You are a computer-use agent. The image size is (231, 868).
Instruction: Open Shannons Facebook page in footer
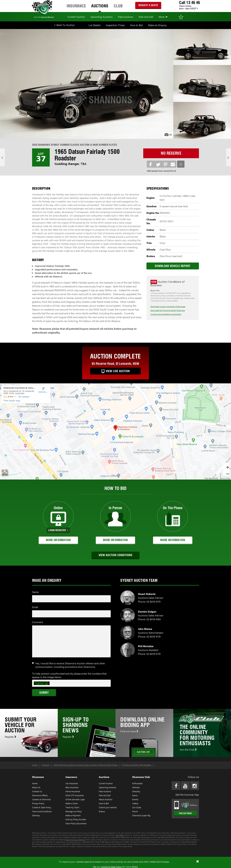(x=176, y=785)
